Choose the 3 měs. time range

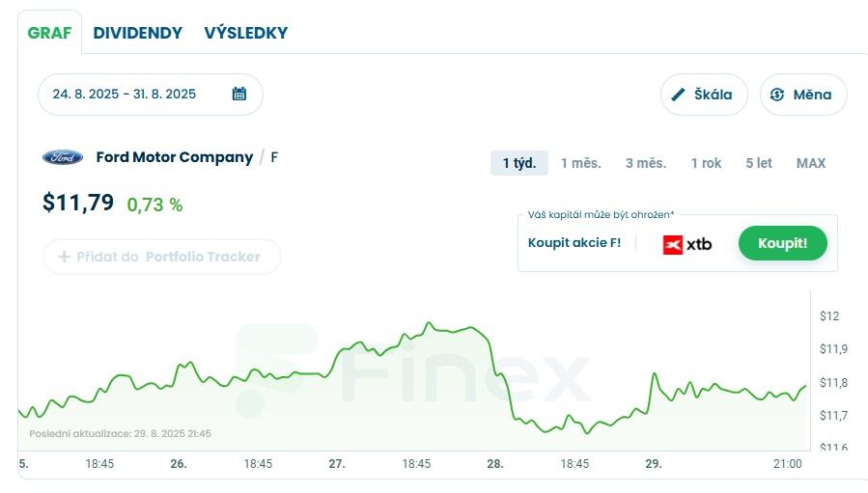(x=645, y=163)
